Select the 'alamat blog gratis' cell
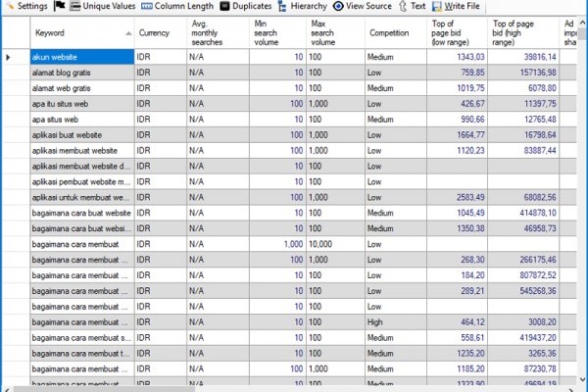 click(x=82, y=73)
